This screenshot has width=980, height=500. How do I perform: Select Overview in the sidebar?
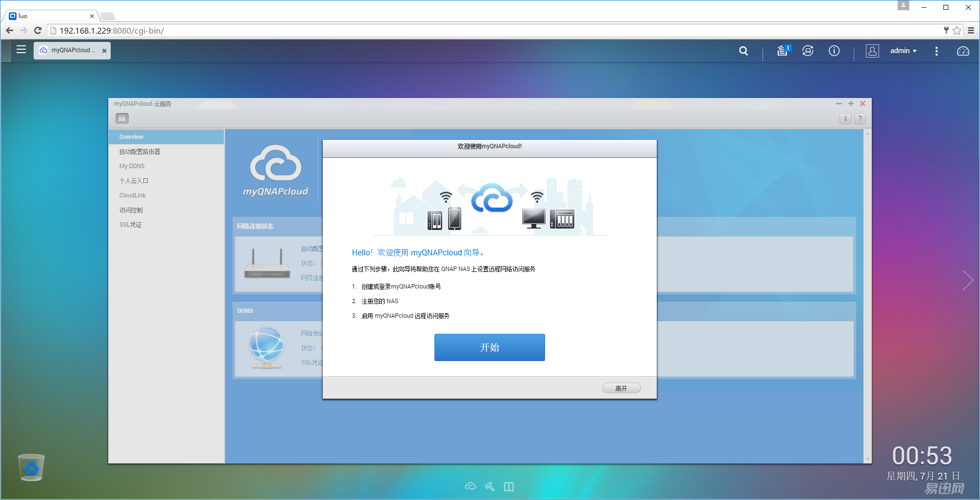pyautogui.click(x=166, y=137)
